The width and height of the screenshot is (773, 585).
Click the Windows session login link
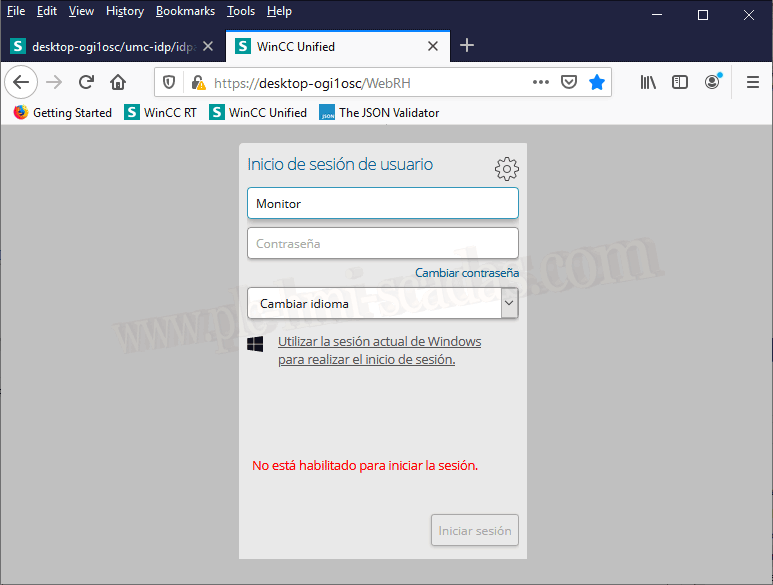click(x=379, y=351)
